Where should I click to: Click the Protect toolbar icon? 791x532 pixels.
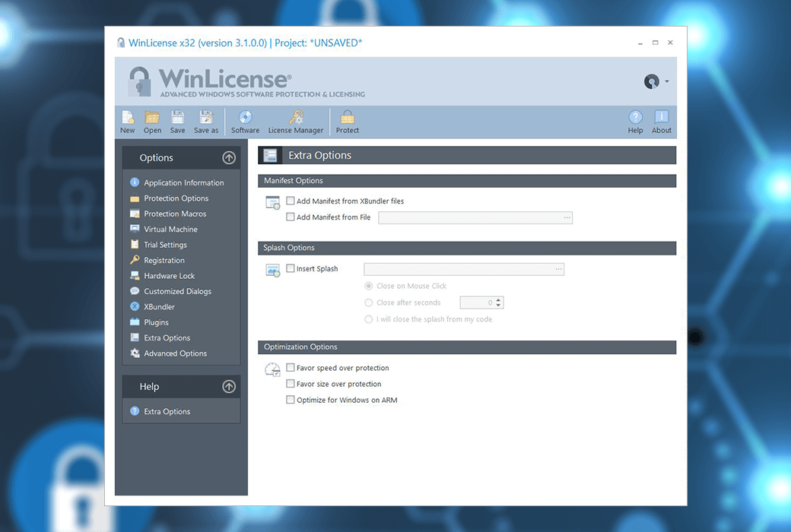347,120
